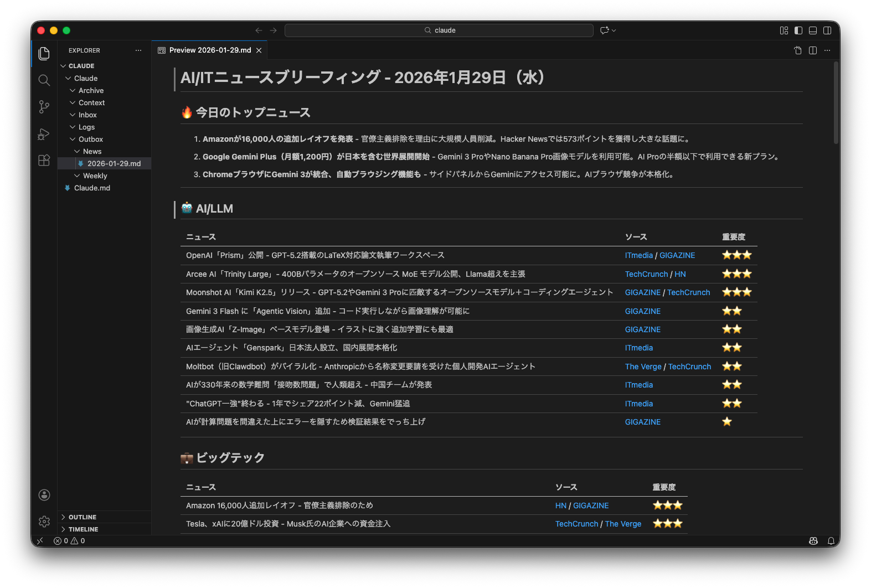This screenshot has height=588, width=871.
Task: Open the Manage settings gear
Action: click(x=44, y=522)
